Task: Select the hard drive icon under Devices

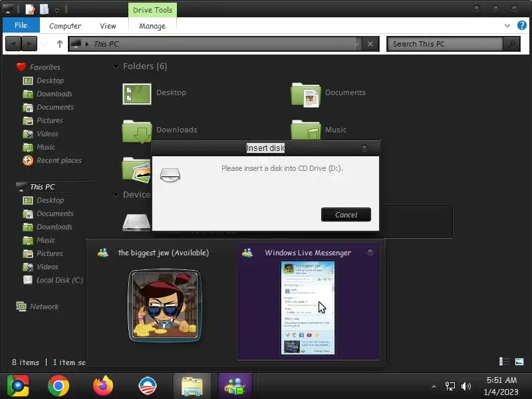Action: coord(136,222)
